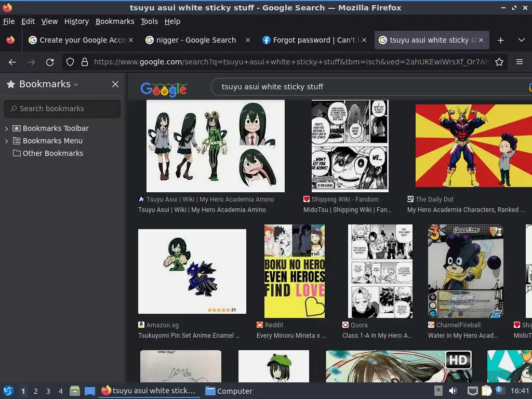Click the ChannelFireball source label
The image size is (532, 399).
458,325
